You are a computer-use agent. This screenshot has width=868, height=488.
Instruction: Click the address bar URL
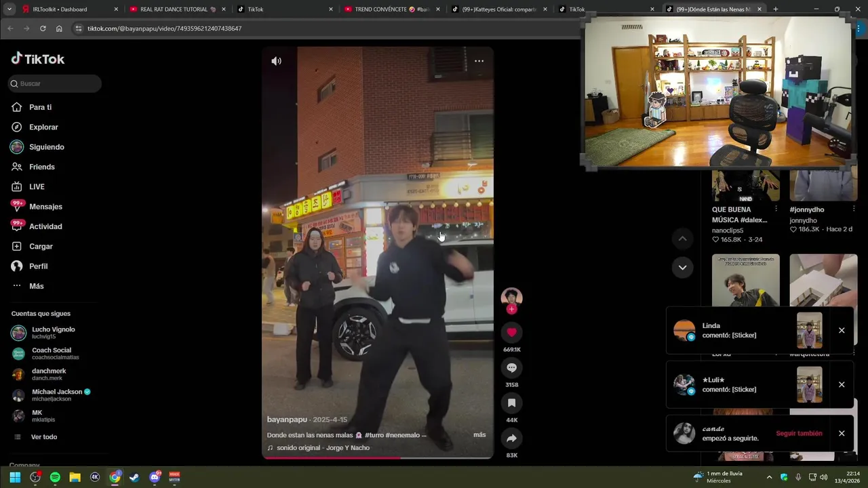click(x=164, y=28)
